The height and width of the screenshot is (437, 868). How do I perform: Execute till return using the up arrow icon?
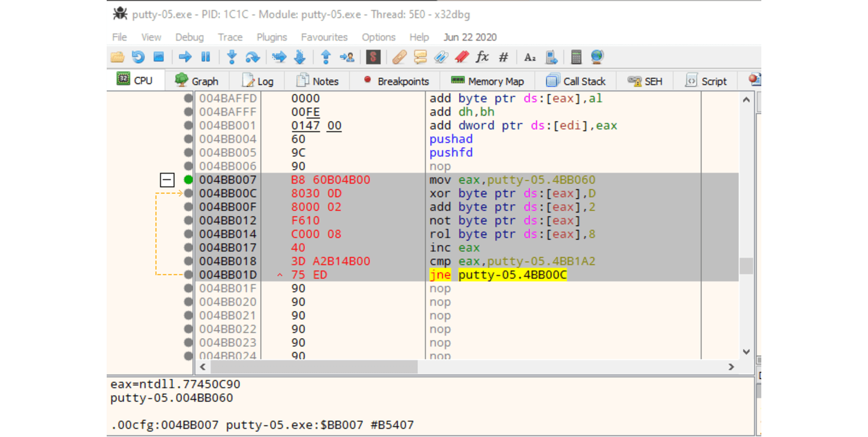pos(326,57)
